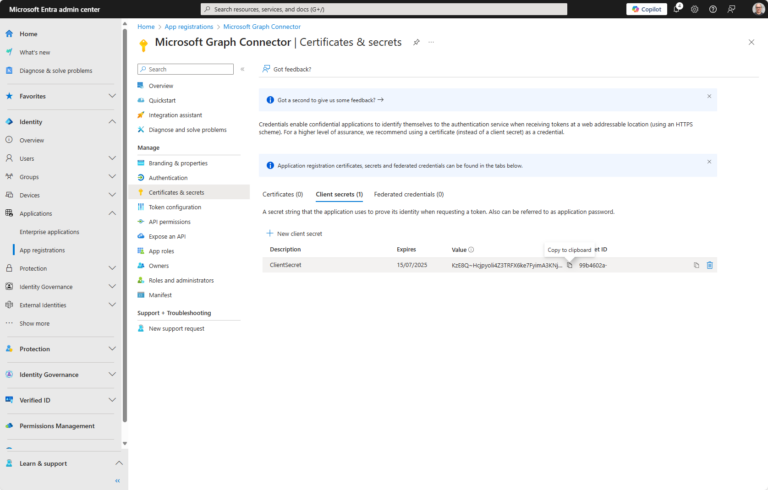Dismiss the feedback prompt banner

pos(709,96)
